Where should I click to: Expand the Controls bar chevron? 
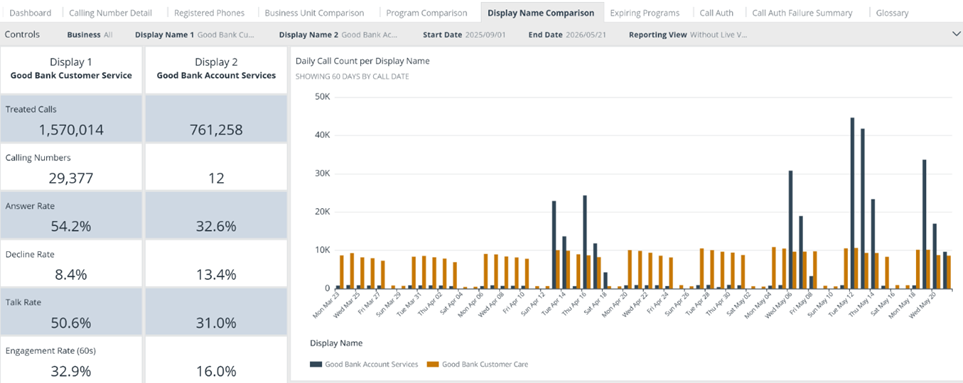[955, 34]
